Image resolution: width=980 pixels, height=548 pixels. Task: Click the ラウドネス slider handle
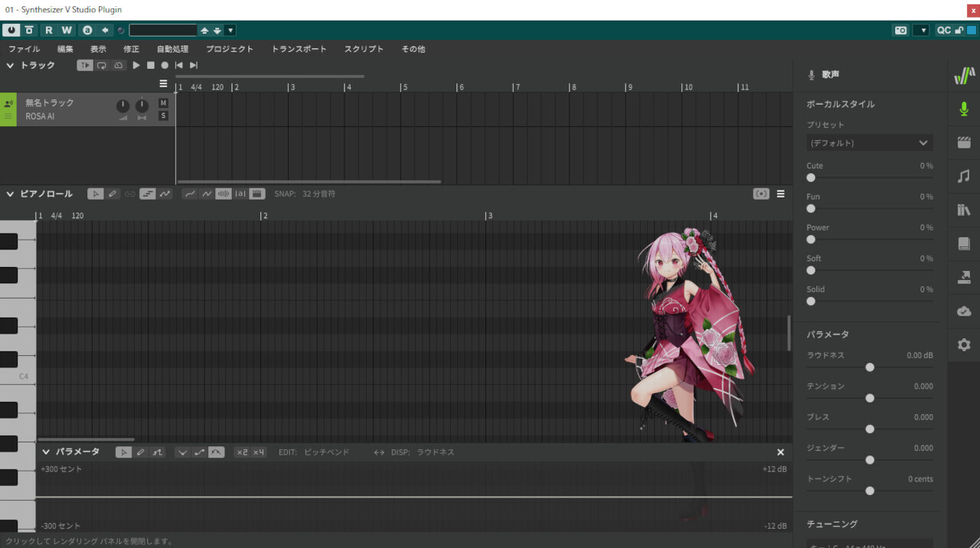(870, 367)
